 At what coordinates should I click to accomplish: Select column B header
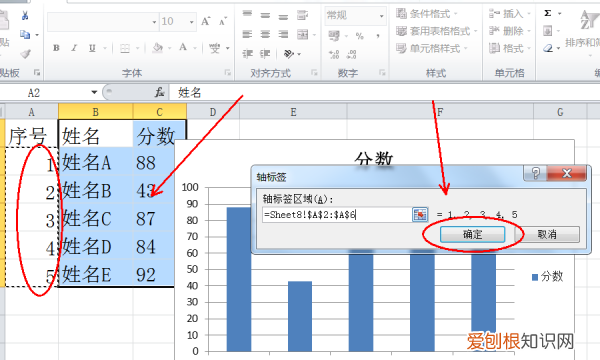[x=96, y=112]
